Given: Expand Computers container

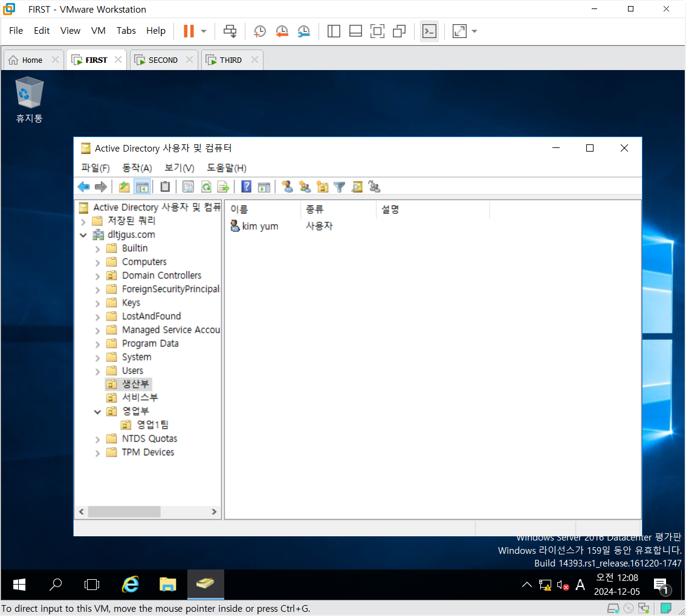Looking at the screenshot, I should tap(97, 263).
